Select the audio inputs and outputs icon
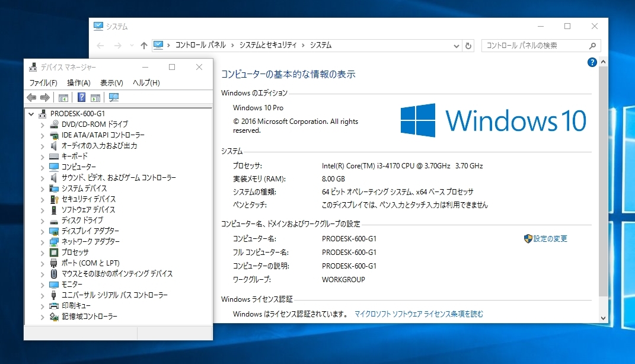This screenshot has height=364, width=635. point(54,145)
